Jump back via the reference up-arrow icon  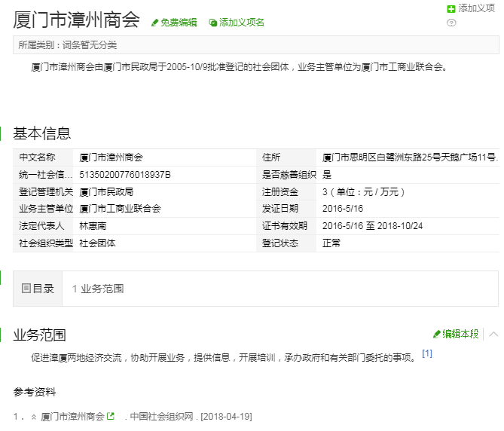[34, 417]
